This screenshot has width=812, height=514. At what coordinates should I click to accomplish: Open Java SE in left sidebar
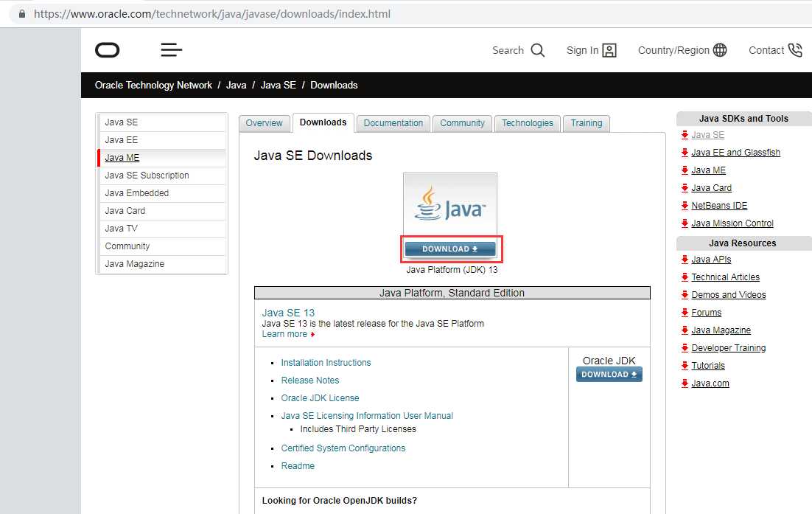click(163, 122)
